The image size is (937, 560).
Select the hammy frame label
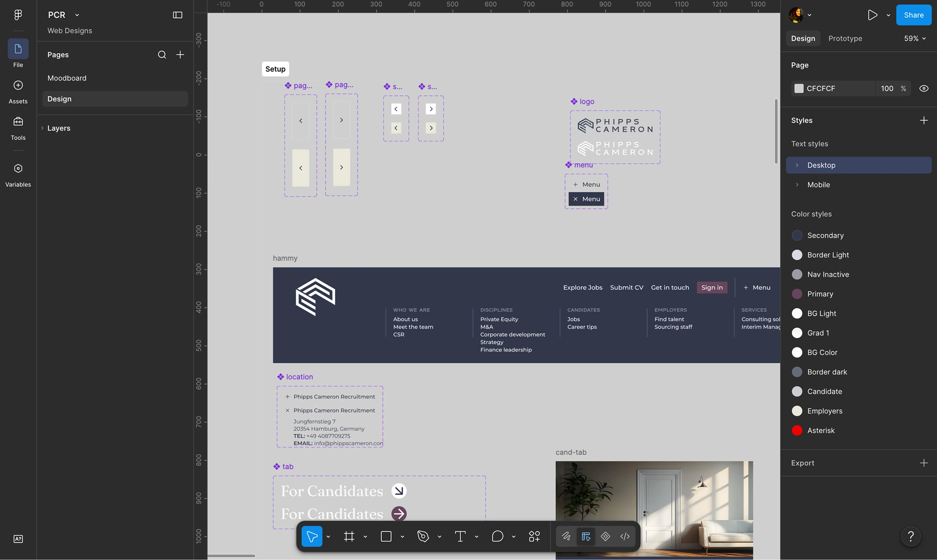click(x=285, y=258)
